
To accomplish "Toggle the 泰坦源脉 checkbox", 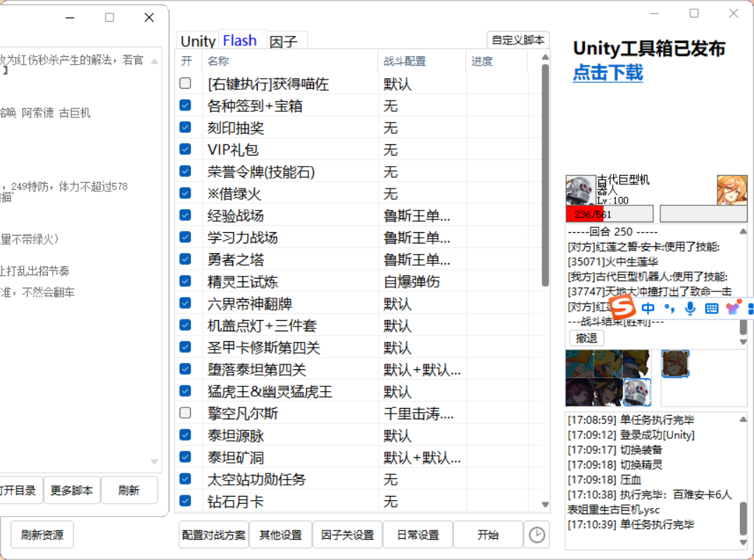I will tap(185, 435).
